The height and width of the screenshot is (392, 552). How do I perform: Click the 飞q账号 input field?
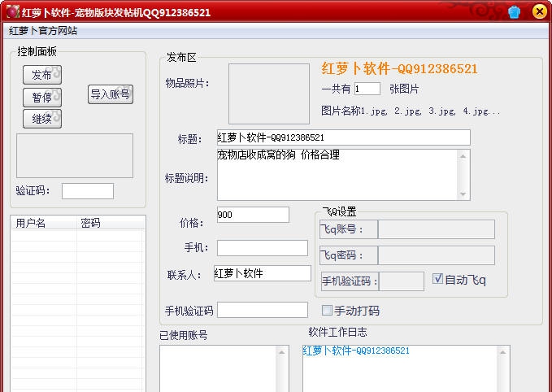pyautogui.click(x=437, y=229)
